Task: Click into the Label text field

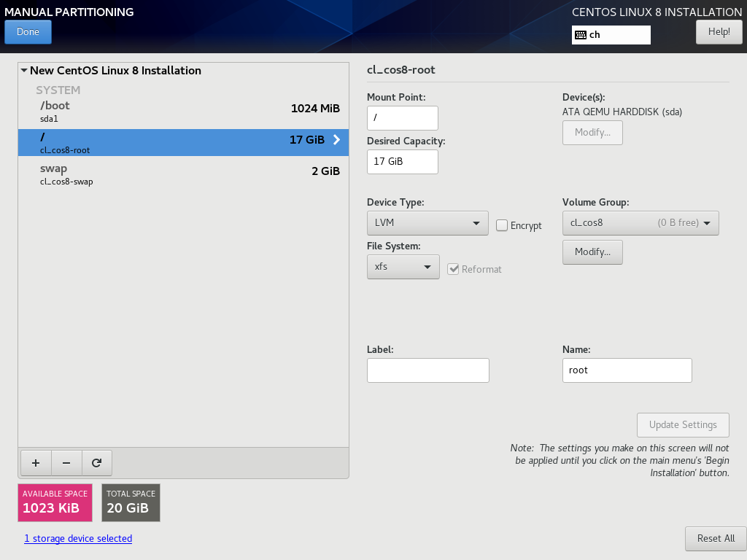Action: [427, 370]
